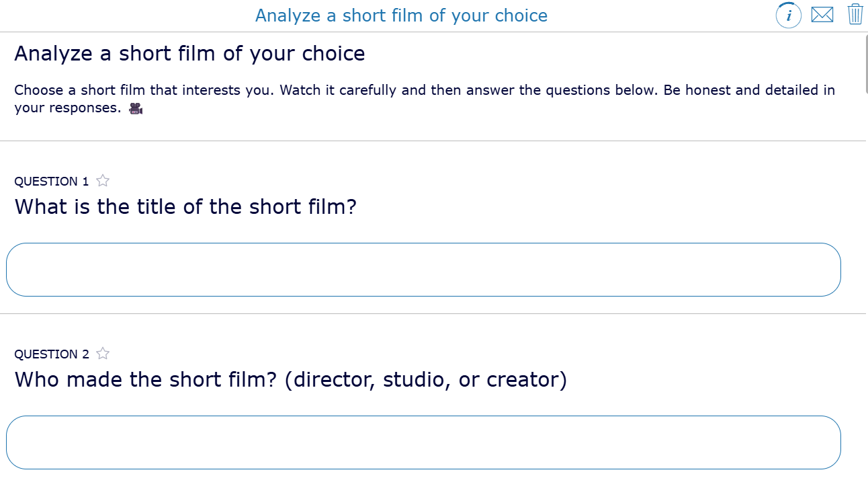The height and width of the screenshot is (503, 868).
Task: Select the heading 'Analyze a short film'
Action: (x=189, y=53)
